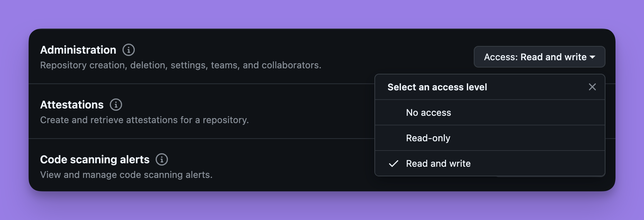Click the checkmark beside Read and write
644x220 pixels.
393,164
